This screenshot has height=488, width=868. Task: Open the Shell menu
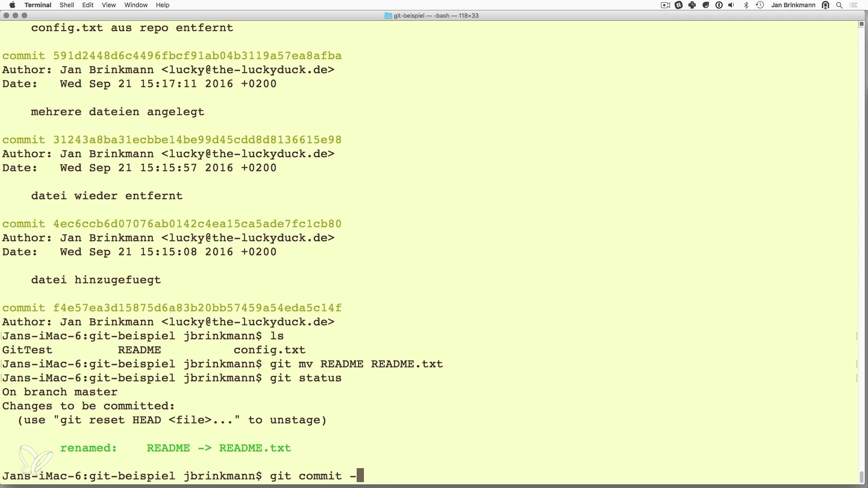pyautogui.click(x=67, y=5)
